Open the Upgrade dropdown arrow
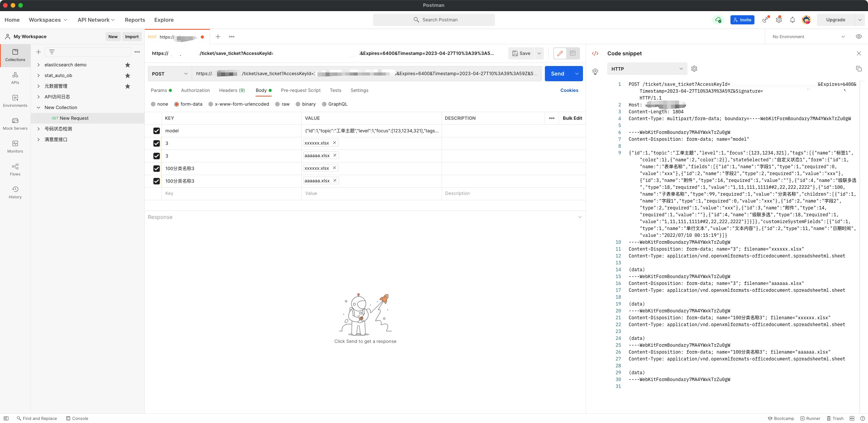 coord(860,20)
